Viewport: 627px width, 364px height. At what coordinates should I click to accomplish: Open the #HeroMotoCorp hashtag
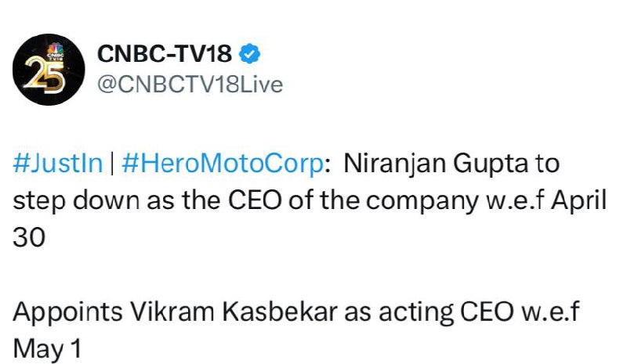(223, 164)
